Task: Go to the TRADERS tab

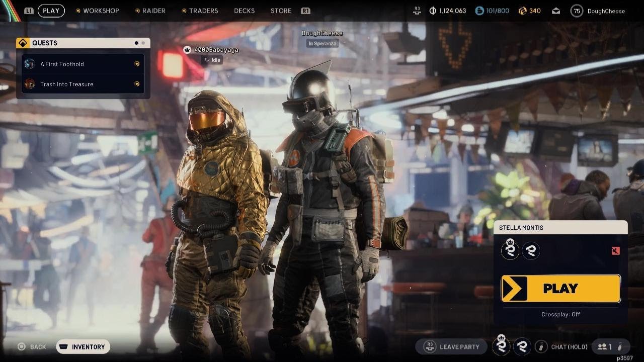Action: pyautogui.click(x=203, y=11)
